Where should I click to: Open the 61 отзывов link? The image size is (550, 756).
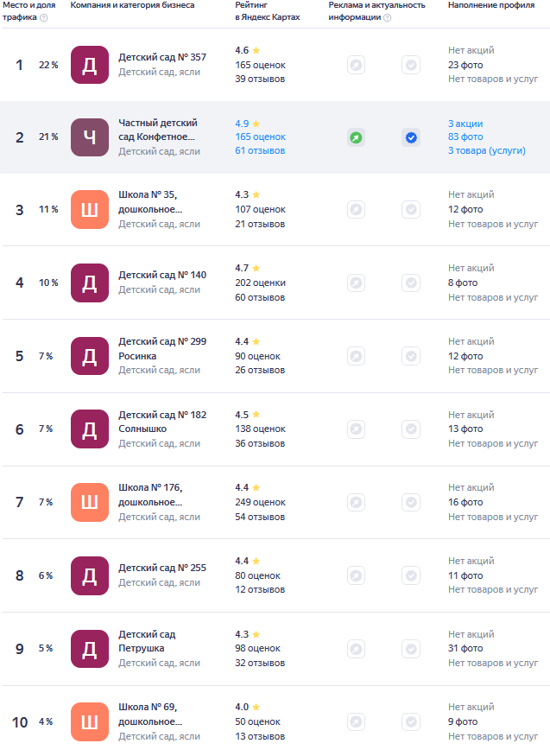(x=260, y=151)
